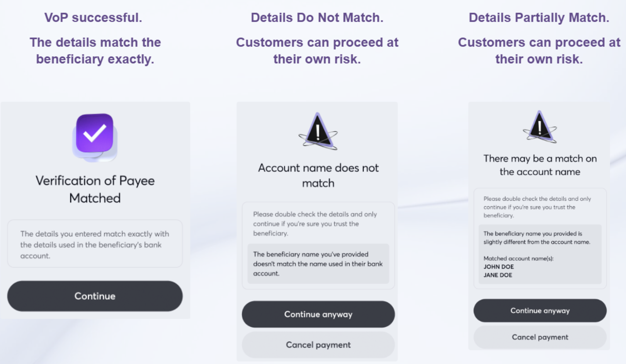Click the grey "doesn't match the name" notice box
The height and width of the screenshot is (364, 626).
[x=318, y=264]
